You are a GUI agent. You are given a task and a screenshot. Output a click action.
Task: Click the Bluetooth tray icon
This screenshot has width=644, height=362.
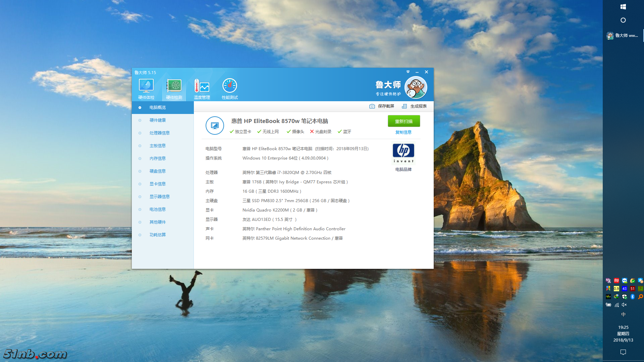633,297
